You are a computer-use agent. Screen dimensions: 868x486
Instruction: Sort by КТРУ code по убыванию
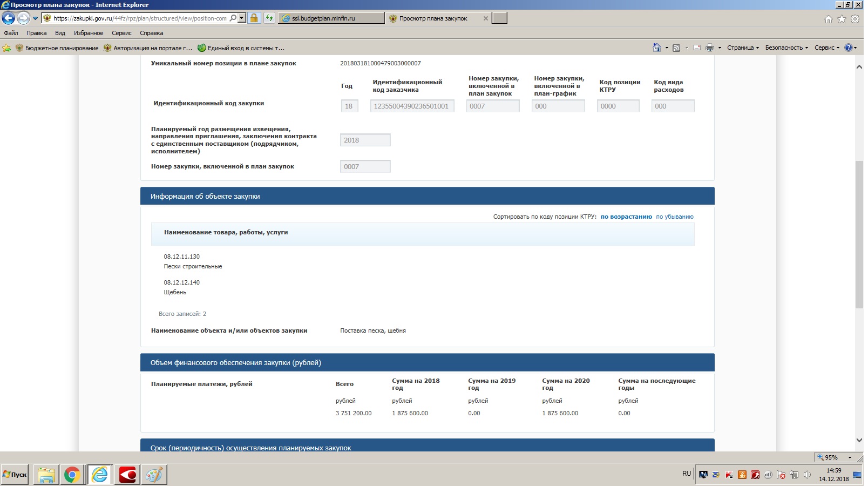click(x=674, y=217)
